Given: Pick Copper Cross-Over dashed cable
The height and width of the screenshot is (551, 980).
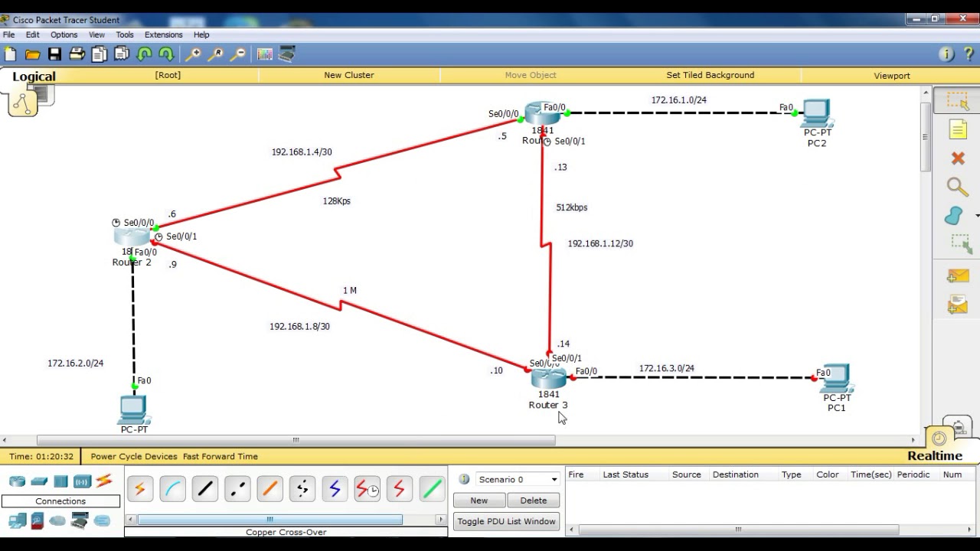Looking at the screenshot, I should click(237, 488).
